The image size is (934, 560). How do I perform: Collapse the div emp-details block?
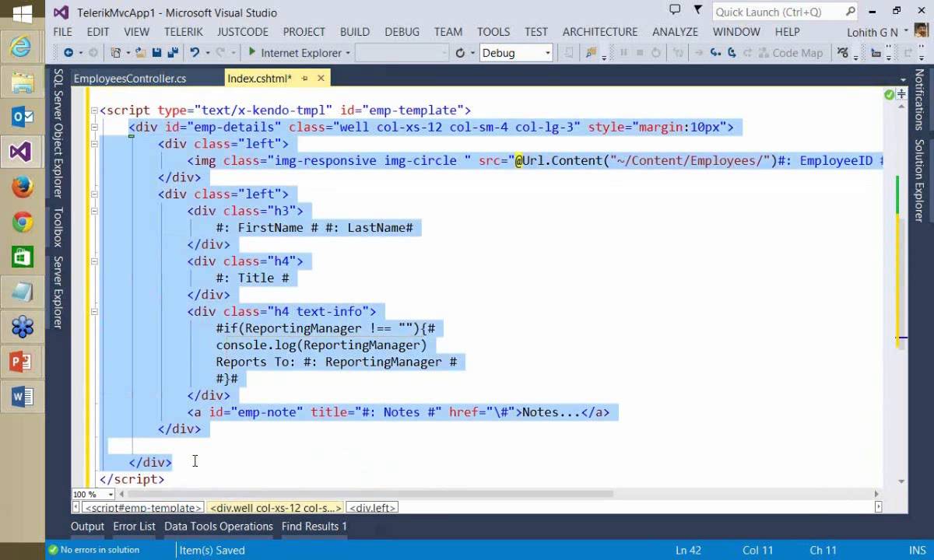[94, 127]
